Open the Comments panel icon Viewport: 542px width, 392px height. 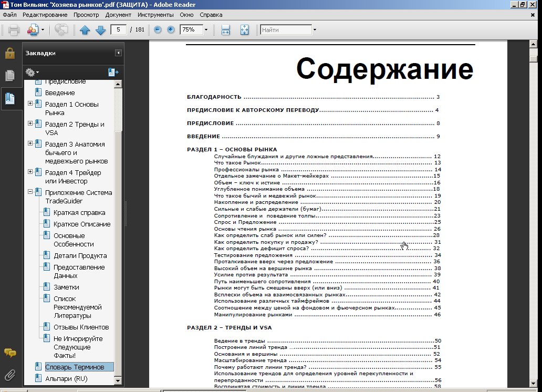[9, 353]
